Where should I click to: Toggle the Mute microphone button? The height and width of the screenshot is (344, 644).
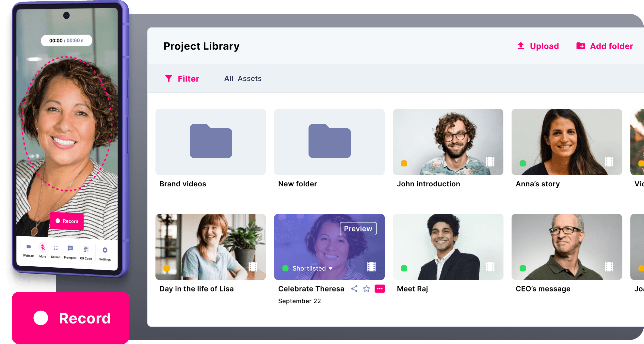click(43, 248)
